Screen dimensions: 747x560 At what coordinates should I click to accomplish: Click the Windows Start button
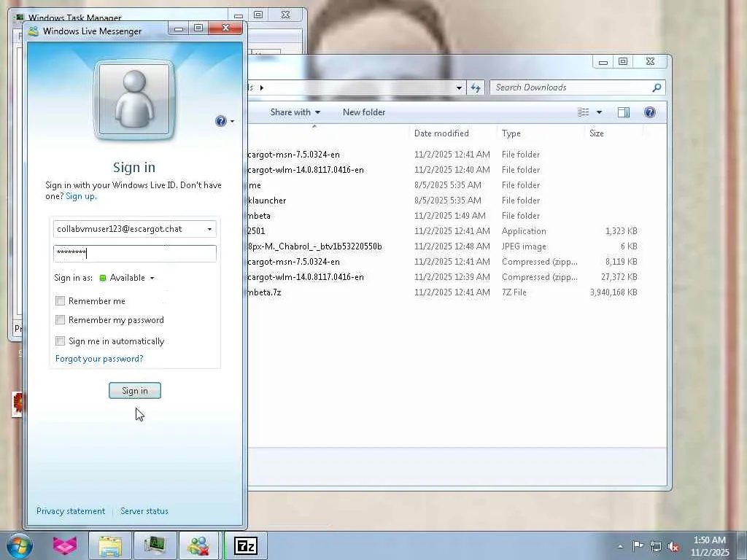19,545
